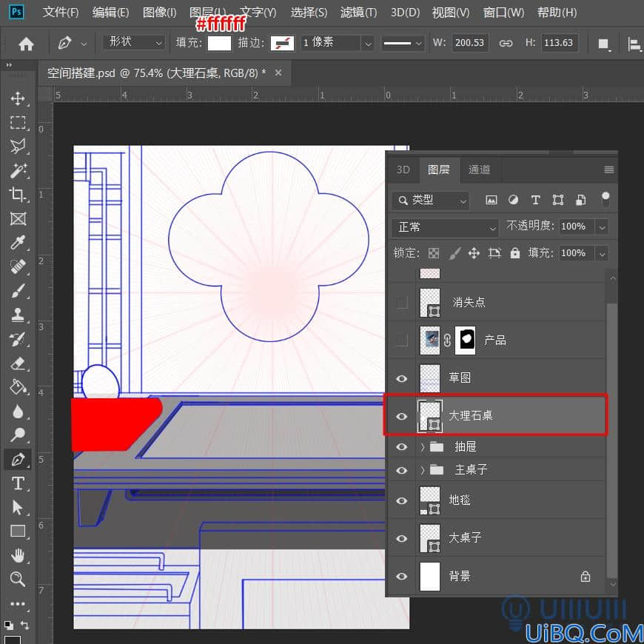This screenshot has width=644, height=644.
Task: Expand the 抽屉 layer group
Action: [423, 447]
